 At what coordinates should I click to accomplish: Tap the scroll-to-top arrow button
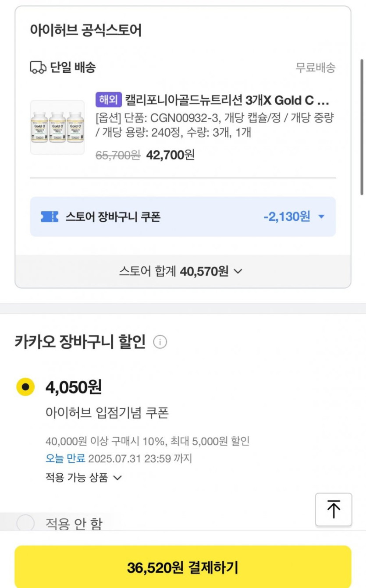point(334,510)
